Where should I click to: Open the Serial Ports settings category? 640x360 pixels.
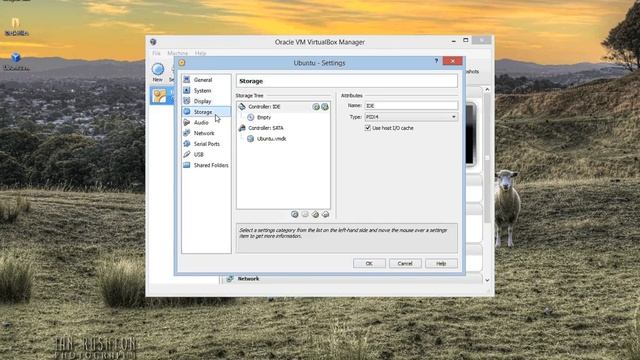point(206,144)
